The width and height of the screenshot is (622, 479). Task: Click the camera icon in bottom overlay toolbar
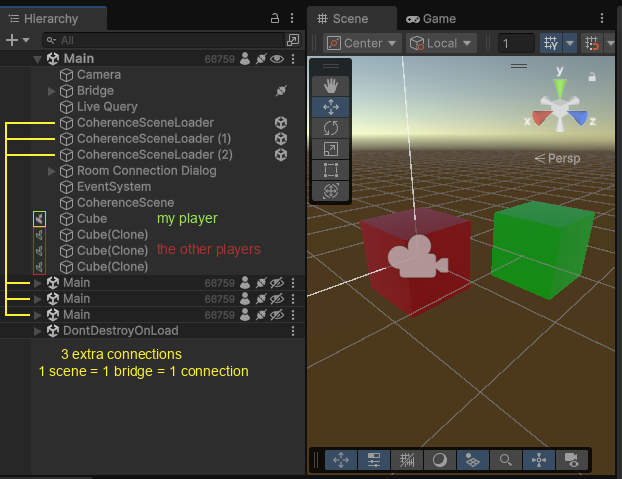(572, 460)
